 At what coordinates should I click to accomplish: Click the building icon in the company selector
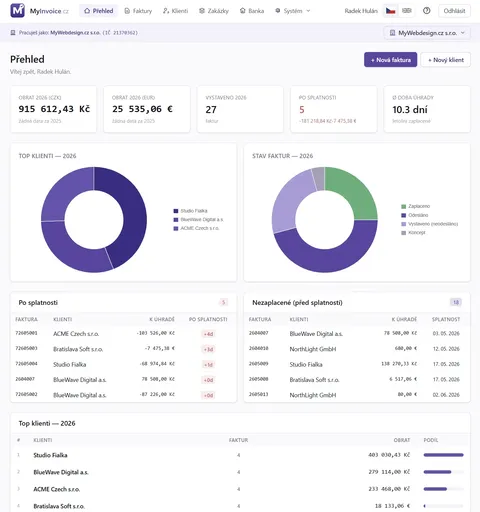click(x=392, y=33)
